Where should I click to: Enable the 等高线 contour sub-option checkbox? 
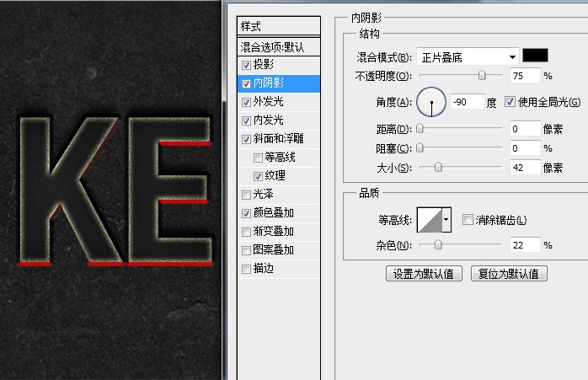coord(258,158)
